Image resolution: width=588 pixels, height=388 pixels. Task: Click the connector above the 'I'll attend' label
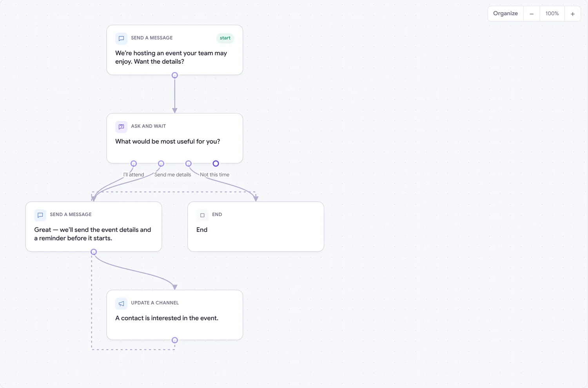point(134,164)
